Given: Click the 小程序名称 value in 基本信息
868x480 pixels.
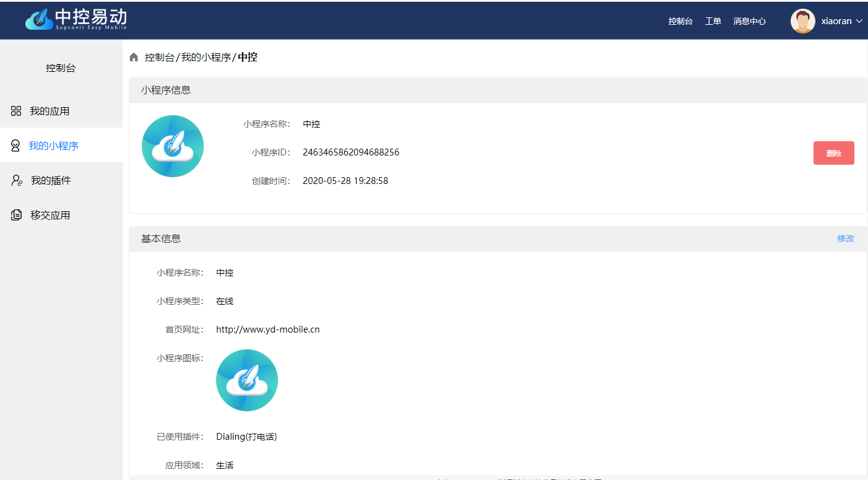Looking at the screenshot, I should 225,273.
